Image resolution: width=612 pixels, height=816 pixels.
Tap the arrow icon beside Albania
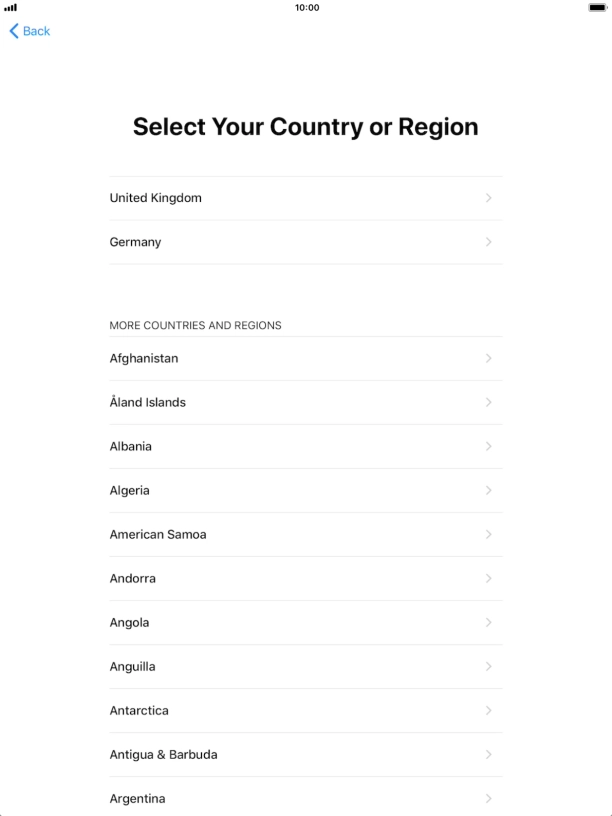click(x=488, y=446)
